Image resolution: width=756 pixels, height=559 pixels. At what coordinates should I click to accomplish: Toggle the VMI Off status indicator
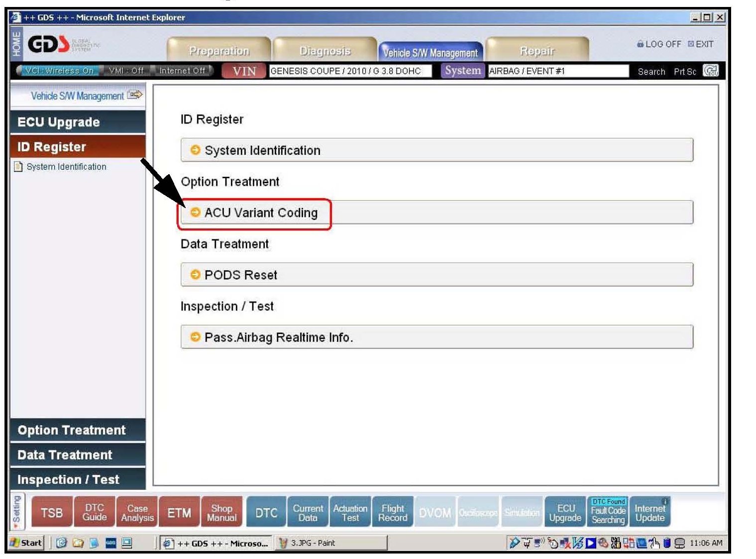pyautogui.click(x=126, y=71)
